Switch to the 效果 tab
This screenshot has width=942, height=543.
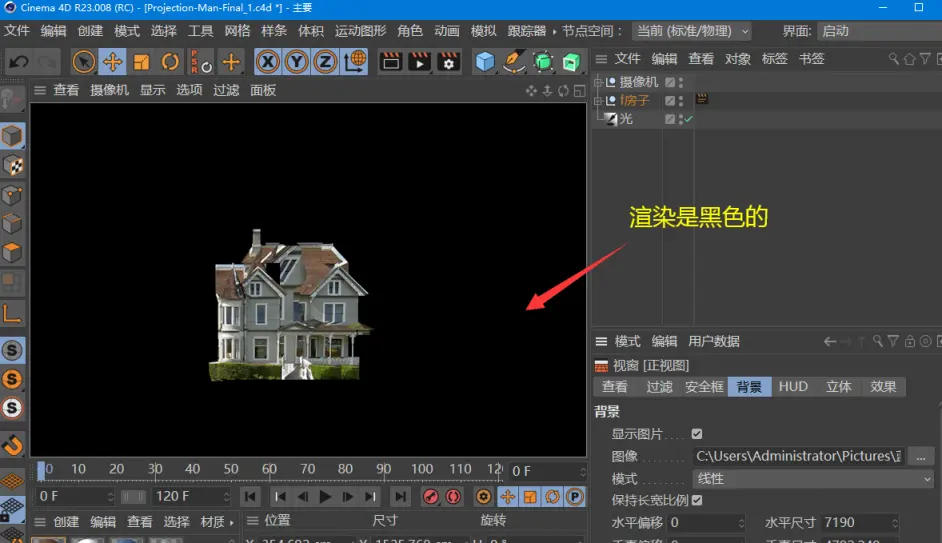[883, 387]
